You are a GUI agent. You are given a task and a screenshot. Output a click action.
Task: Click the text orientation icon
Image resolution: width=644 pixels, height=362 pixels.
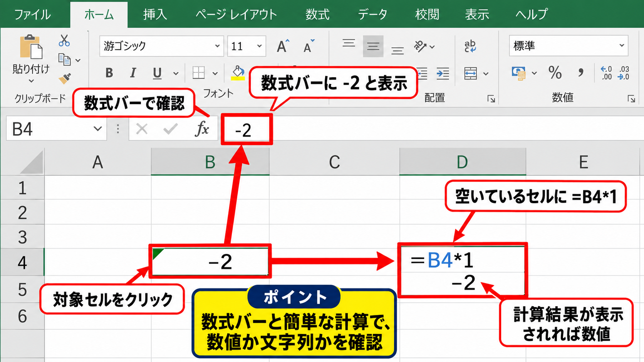pos(421,46)
